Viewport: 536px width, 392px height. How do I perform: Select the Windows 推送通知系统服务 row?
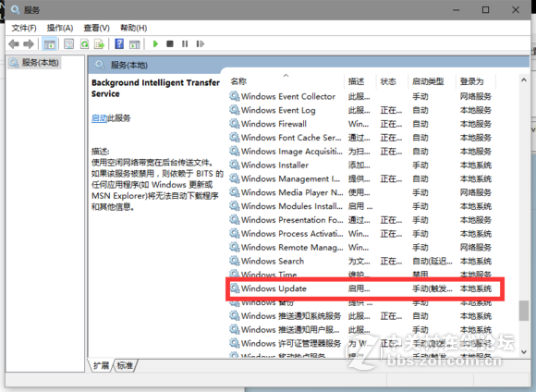pos(361,315)
